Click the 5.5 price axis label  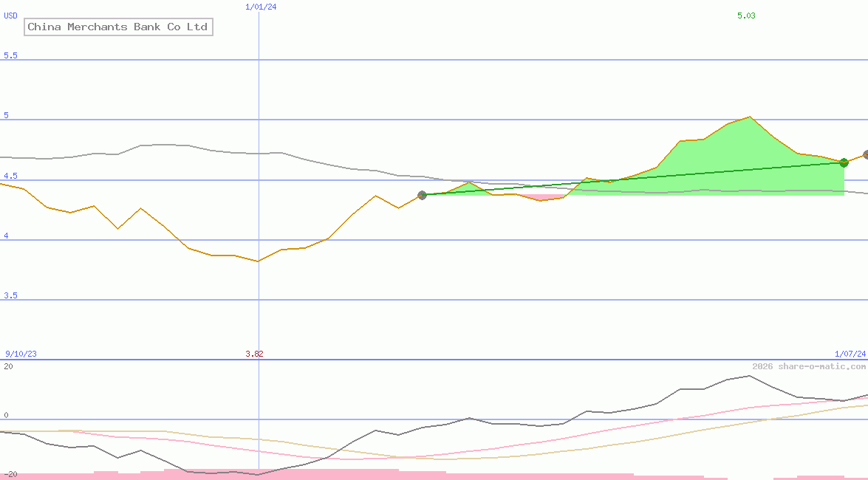tap(10, 55)
